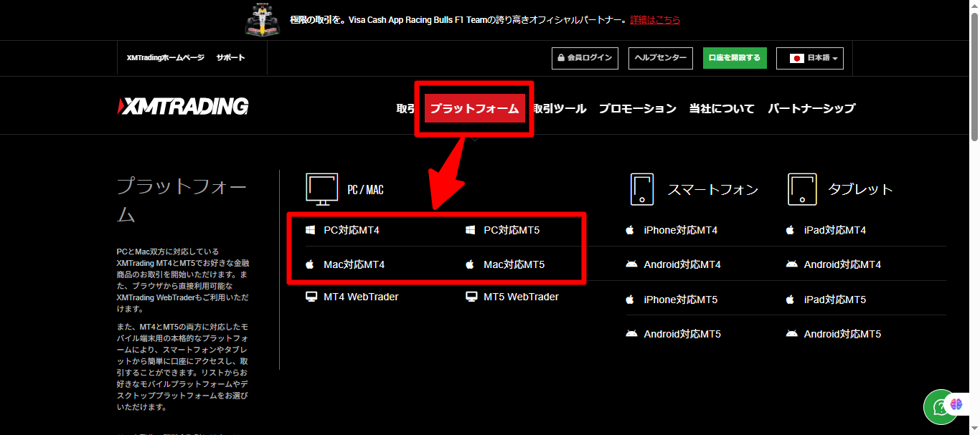Select the Android icon next to Android対応MT4
Viewport: 980px width, 435px height.
pos(631,264)
